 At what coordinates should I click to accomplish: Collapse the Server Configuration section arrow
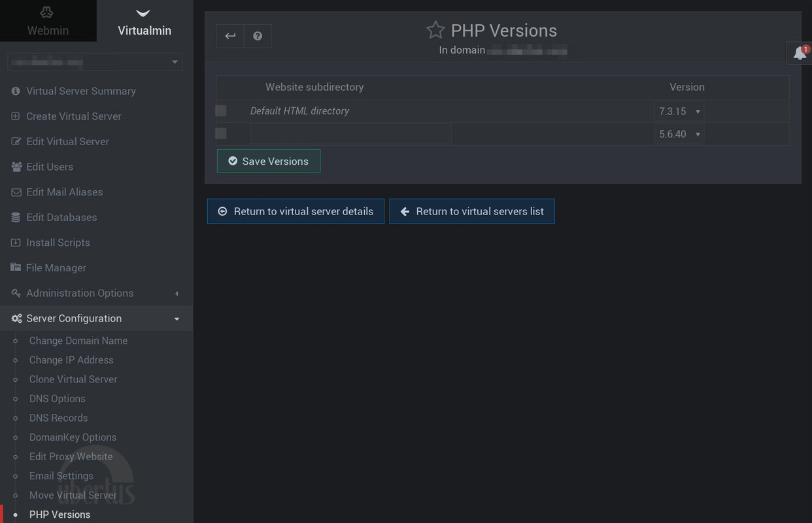pos(177,319)
